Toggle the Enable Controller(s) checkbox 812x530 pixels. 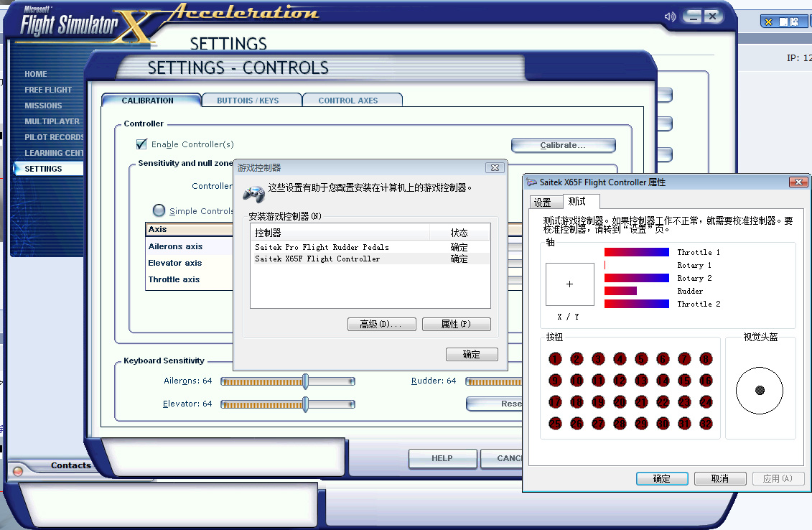tap(141, 144)
